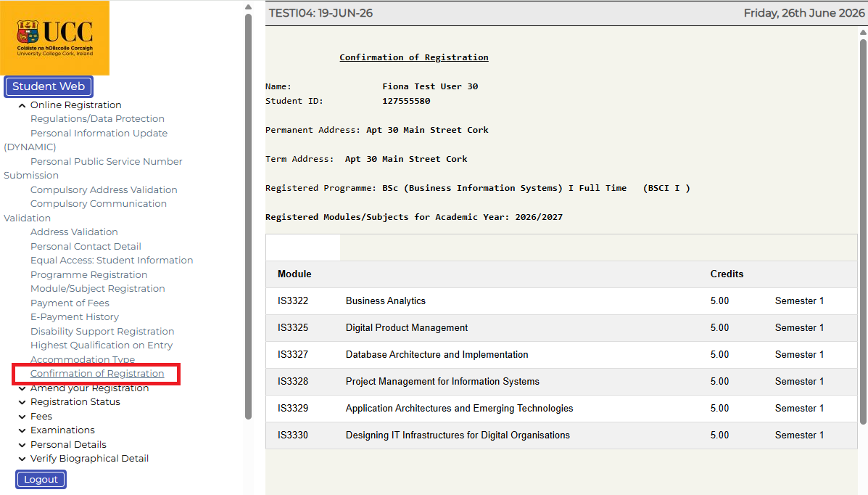This screenshot has width=868, height=495.
Task: Open Regulations/Data Protection link
Action: pos(97,118)
